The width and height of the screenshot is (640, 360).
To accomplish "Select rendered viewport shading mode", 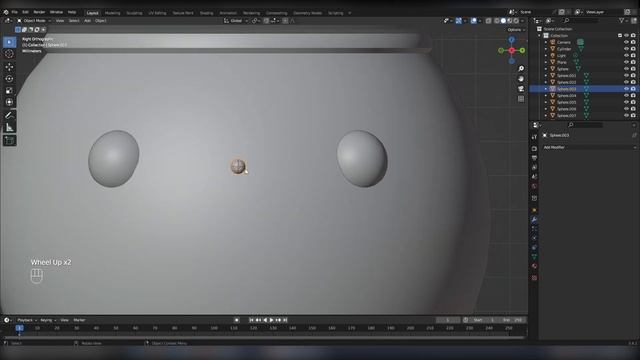I will click(516, 20).
